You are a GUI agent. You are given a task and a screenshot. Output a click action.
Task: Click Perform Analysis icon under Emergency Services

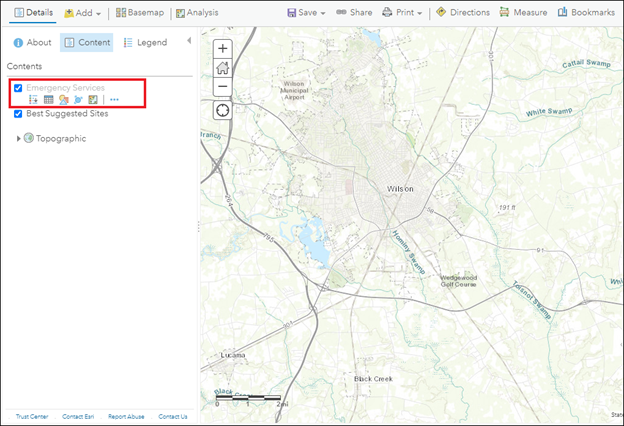tap(93, 100)
